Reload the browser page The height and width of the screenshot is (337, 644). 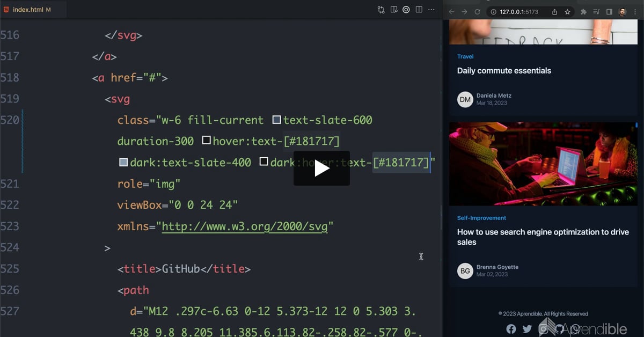point(477,12)
